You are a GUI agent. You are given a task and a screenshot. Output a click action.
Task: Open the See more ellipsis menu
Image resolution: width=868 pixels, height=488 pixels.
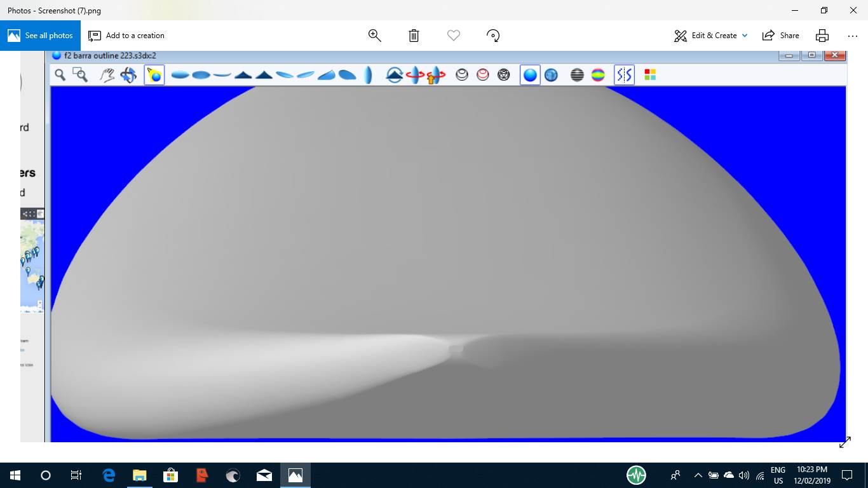851,36
